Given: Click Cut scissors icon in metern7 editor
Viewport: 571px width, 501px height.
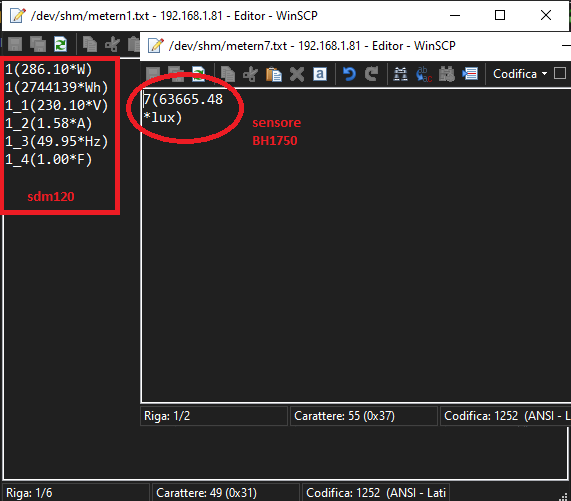Looking at the screenshot, I should 250,74.
